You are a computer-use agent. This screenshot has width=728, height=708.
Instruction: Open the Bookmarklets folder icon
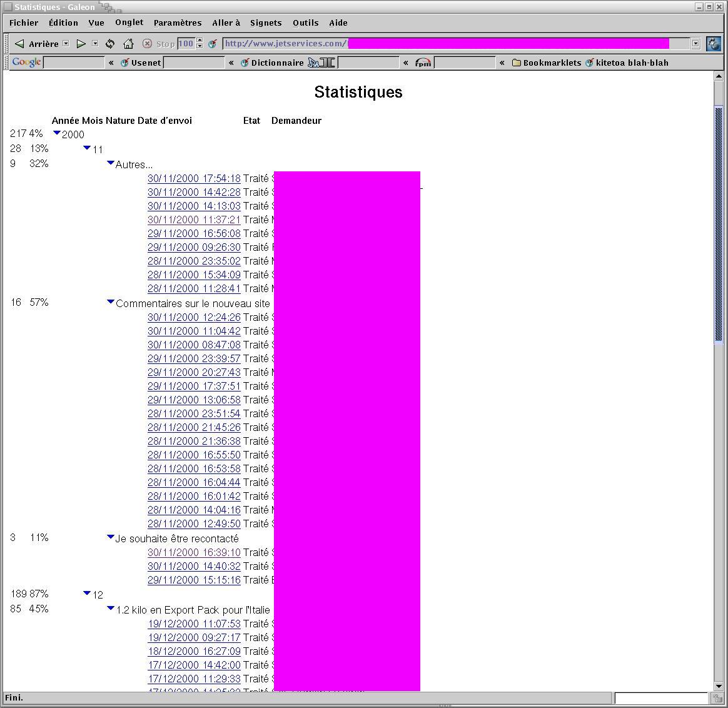516,63
